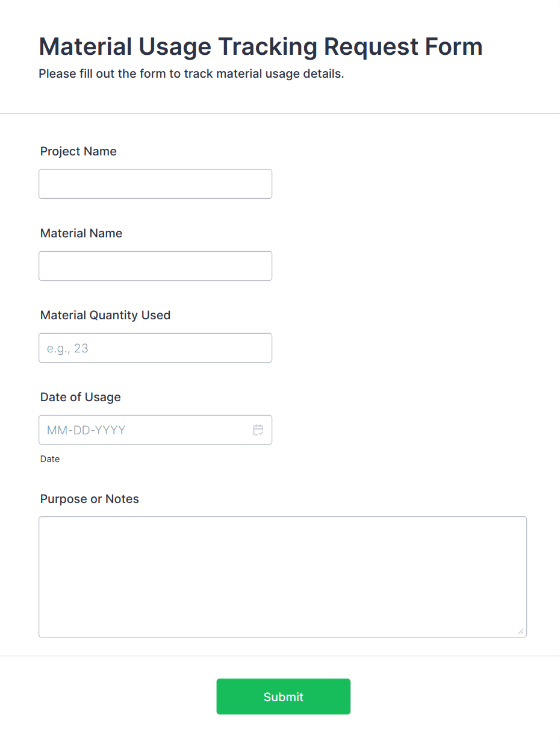Image resolution: width=560 pixels, height=744 pixels.
Task: Focus the Purpose or Notes text area
Action: coord(282,577)
